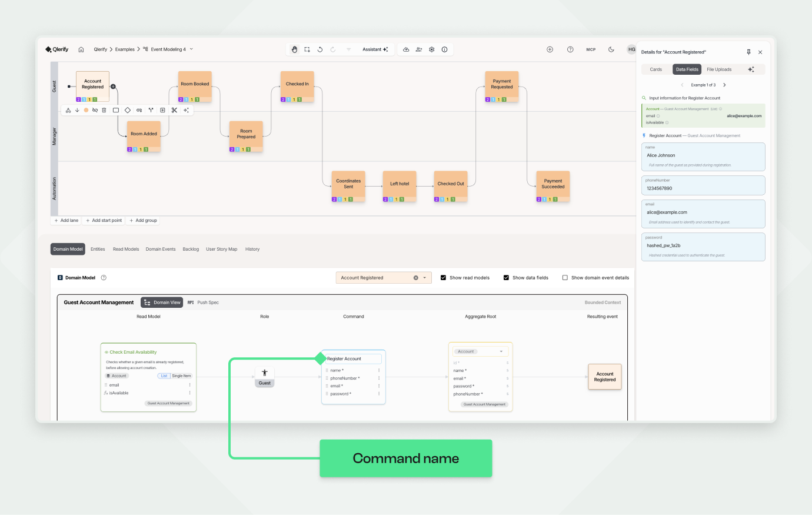This screenshot has height=515, width=812.
Task: Click the delete trash icon in card toolbar
Action: (104, 110)
